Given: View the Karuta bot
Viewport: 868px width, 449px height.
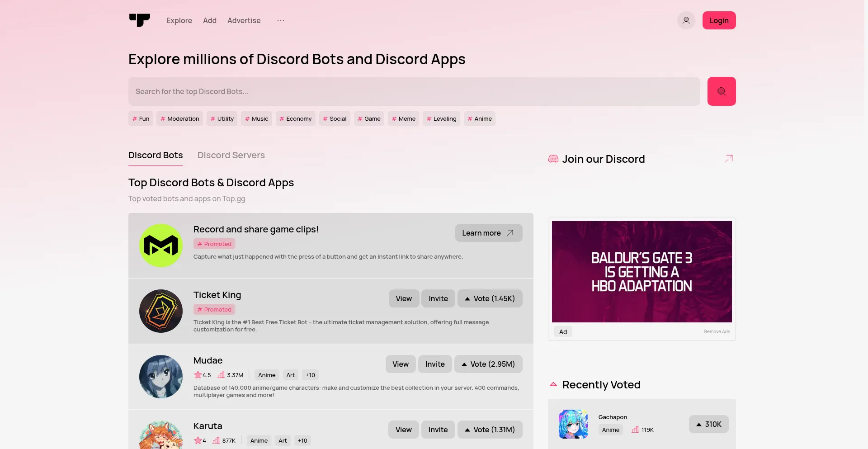Looking at the screenshot, I should pyautogui.click(x=404, y=430).
